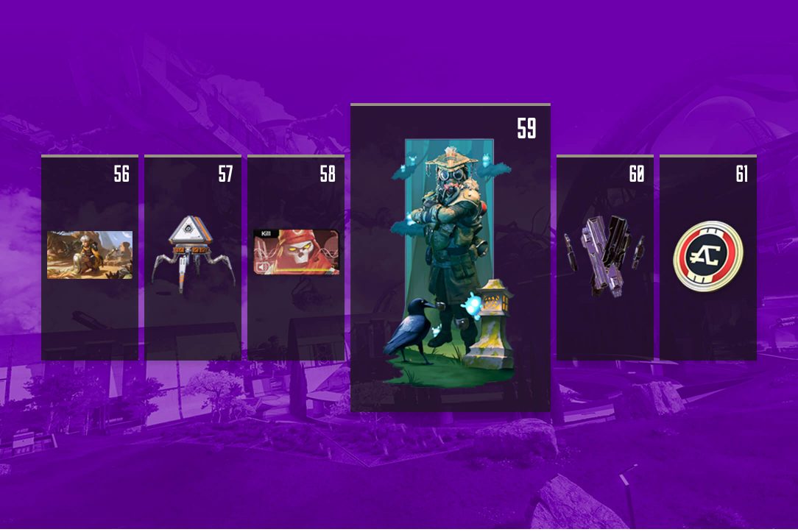This screenshot has height=532, width=798.
Task: Click the glowing blue wisp near the lantern
Action: coord(470,305)
